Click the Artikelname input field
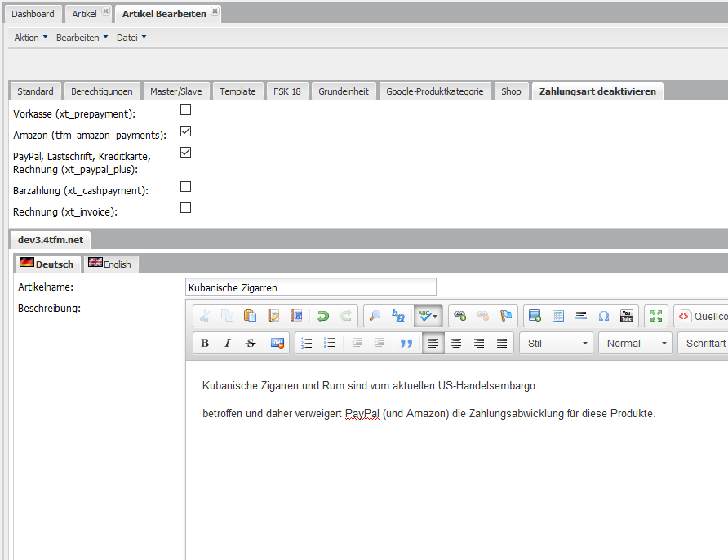 [x=310, y=287]
